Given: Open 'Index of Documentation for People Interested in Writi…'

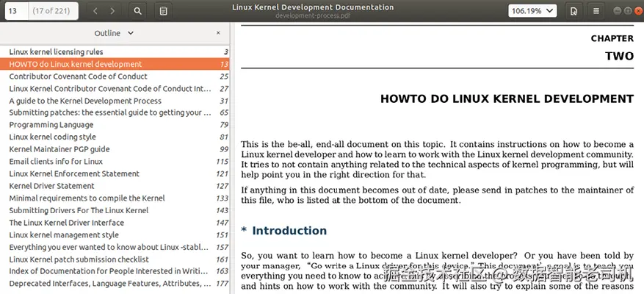Looking at the screenshot, I should pos(115,271).
